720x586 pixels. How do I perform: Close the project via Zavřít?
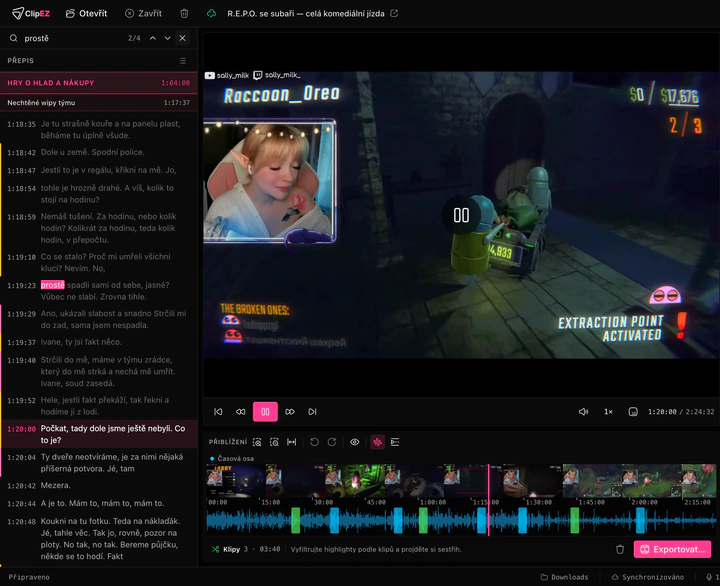[143, 13]
